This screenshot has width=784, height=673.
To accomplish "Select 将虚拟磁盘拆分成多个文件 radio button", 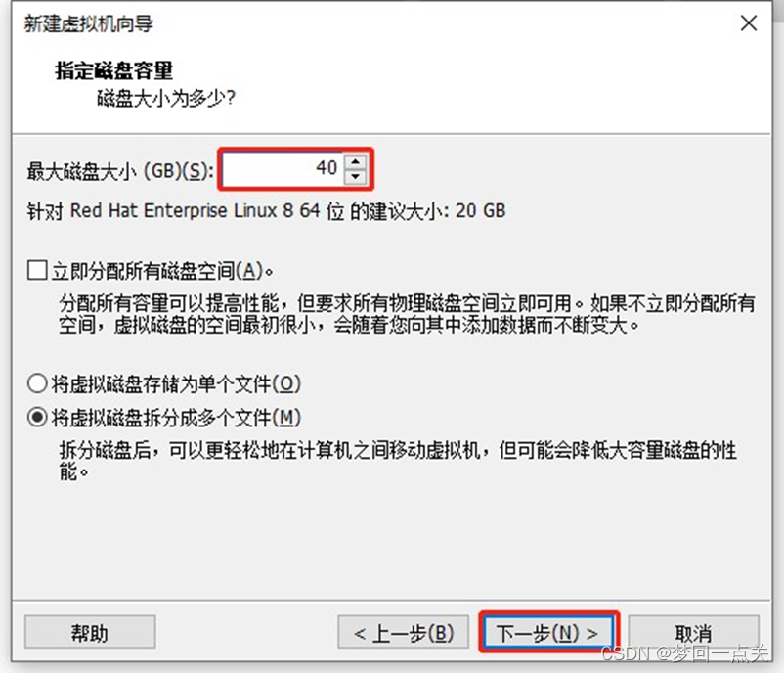I will 37,417.
